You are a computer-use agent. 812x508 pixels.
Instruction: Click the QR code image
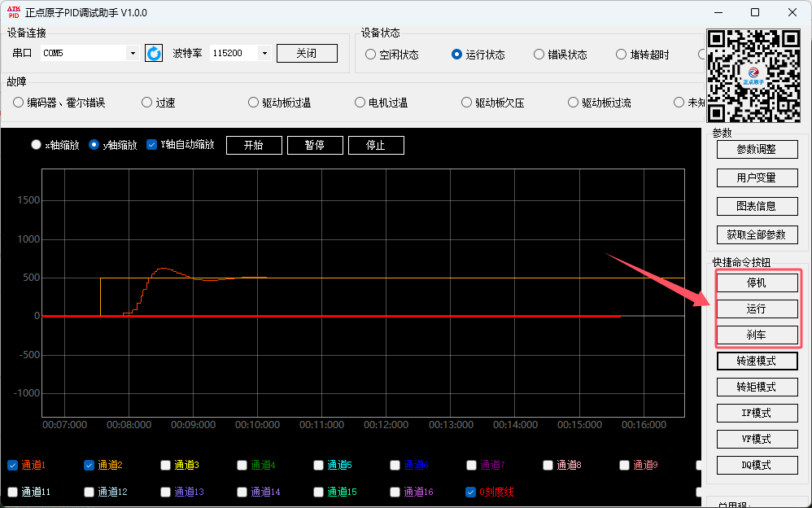(753, 76)
